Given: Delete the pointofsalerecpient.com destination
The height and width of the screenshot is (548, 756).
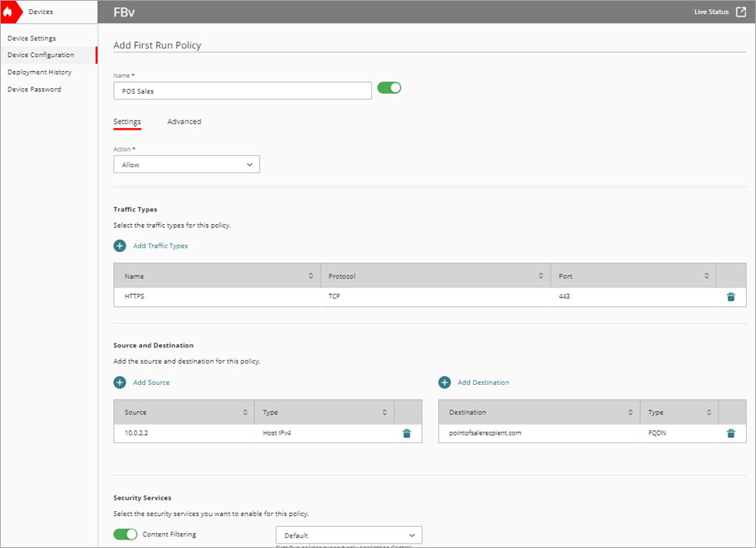Looking at the screenshot, I should click(730, 433).
